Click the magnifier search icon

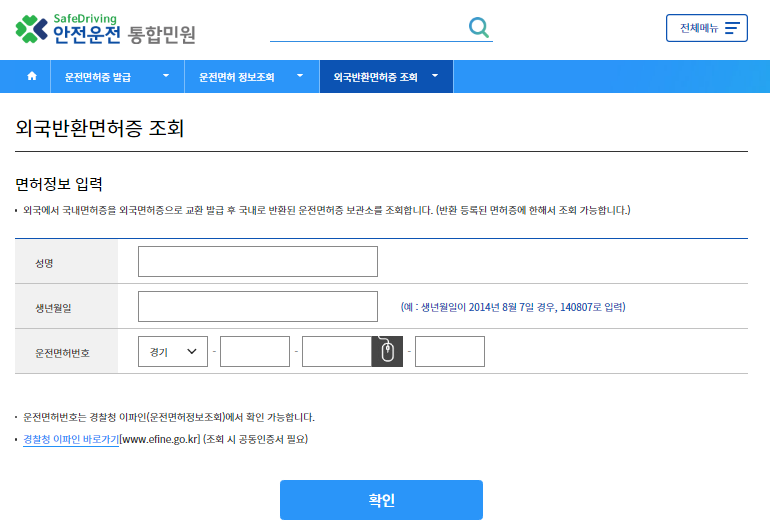(x=479, y=28)
